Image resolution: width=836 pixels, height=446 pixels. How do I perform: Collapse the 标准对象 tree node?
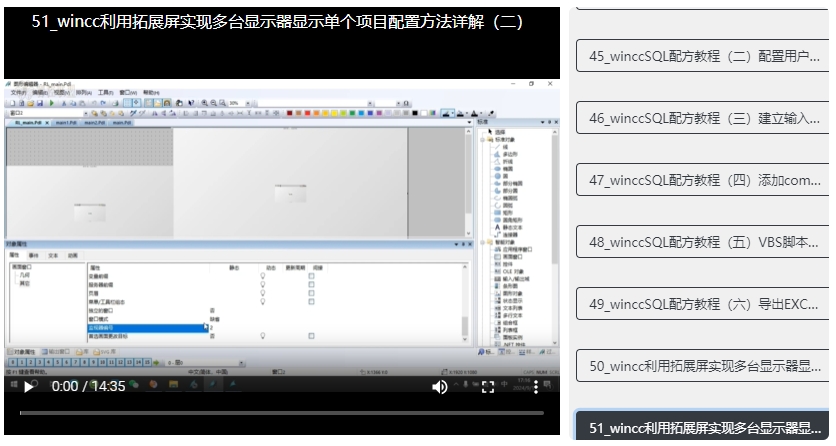[483, 140]
